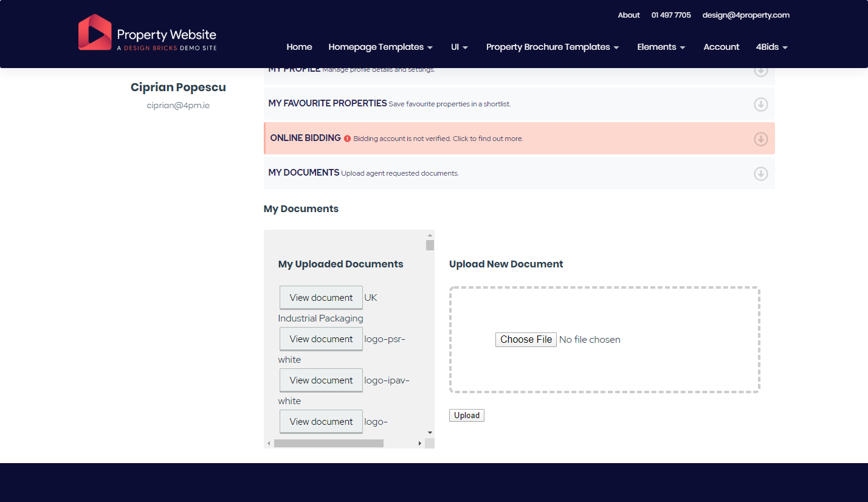The width and height of the screenshot is (868, 502).
Task: Go to the Home menu item
Action: [299, 47]
